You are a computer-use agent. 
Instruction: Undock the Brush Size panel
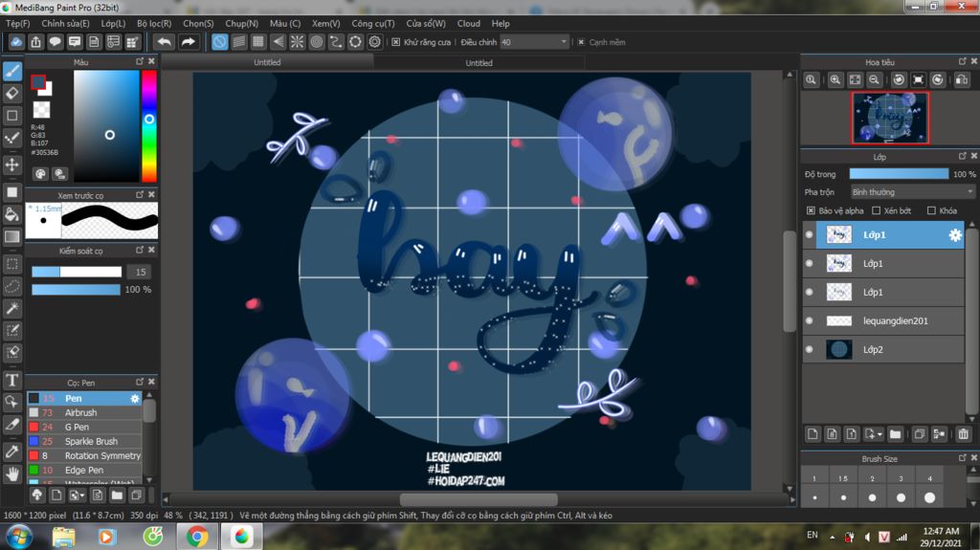(x=963, y=458)
